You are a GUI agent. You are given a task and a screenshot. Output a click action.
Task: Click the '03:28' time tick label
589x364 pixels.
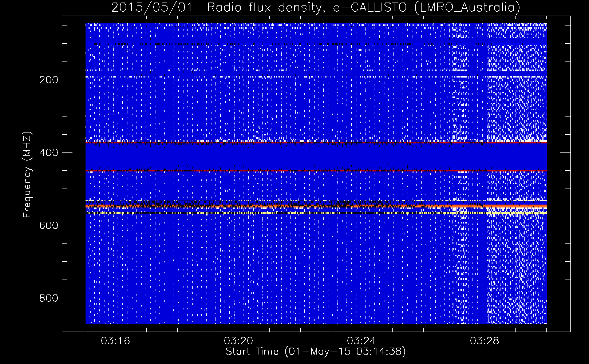[485, 341]
